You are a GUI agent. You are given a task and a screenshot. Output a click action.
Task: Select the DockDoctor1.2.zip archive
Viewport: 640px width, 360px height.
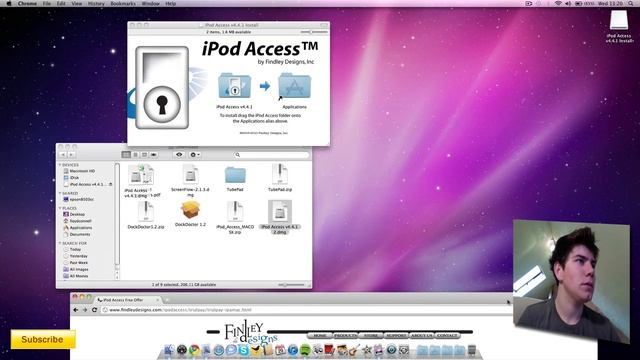point(146,211)
